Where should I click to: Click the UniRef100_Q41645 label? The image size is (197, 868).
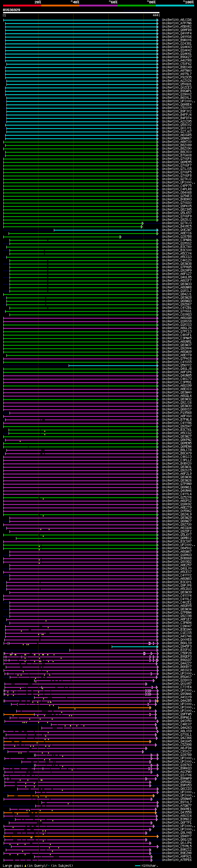coord(177,741)
